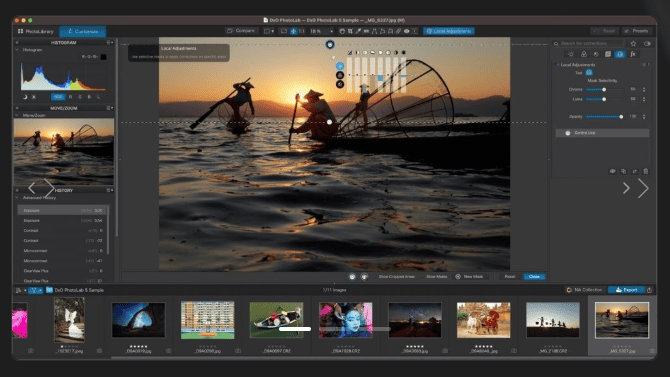Toggle highlight clipping sun icon
Image resolution: width=670 pixels, height=377 pixels.
[x=34, y=97]
